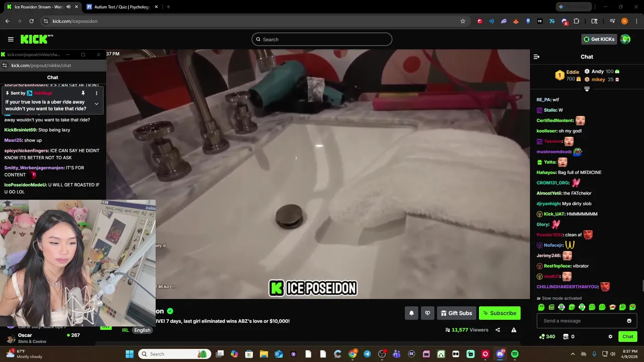Select the heart-eyes quick emote
Viewport: 644px width, 362px height.
tap(633, 307)
